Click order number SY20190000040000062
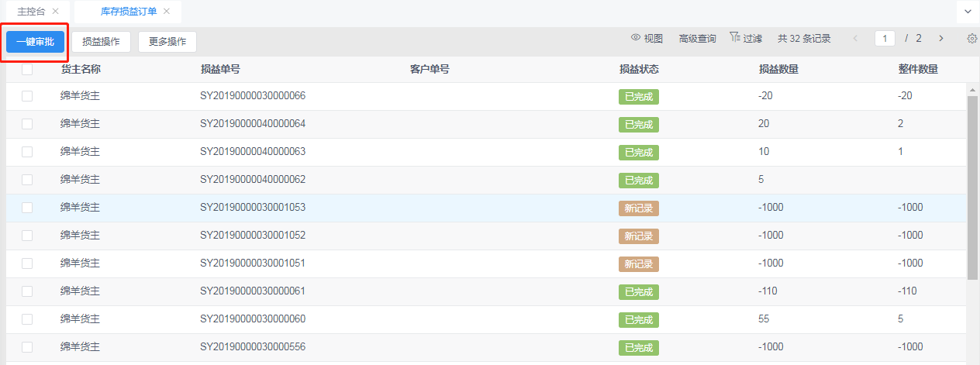Screen dimensions: 980x365 coord(253,180)
